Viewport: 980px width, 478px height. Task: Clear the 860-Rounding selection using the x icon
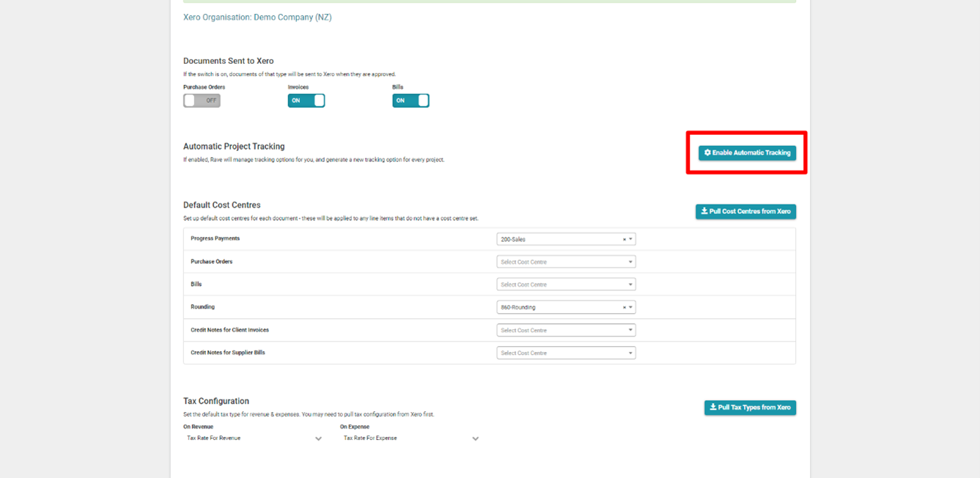coord(625,306)
